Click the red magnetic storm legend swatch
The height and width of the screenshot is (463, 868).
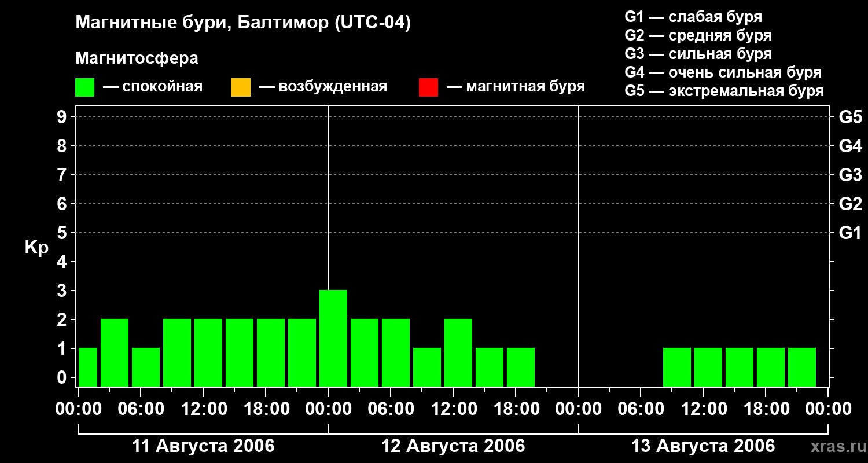(x=428, y=87)
